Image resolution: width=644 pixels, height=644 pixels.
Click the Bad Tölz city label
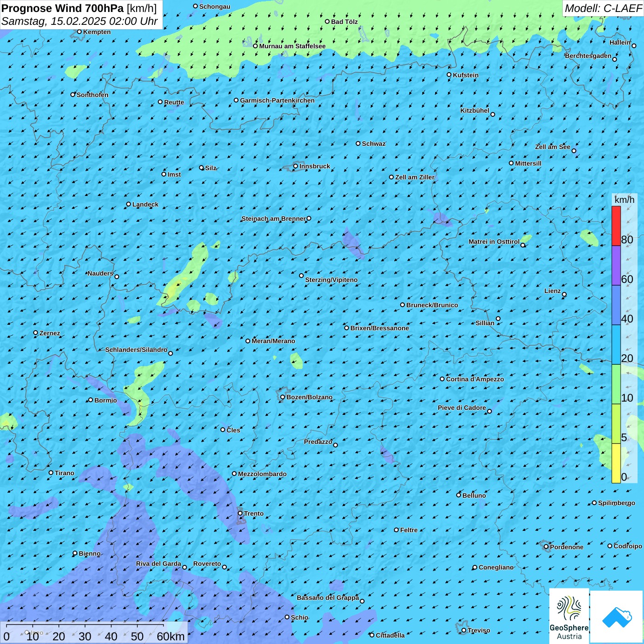pos(345,22)
